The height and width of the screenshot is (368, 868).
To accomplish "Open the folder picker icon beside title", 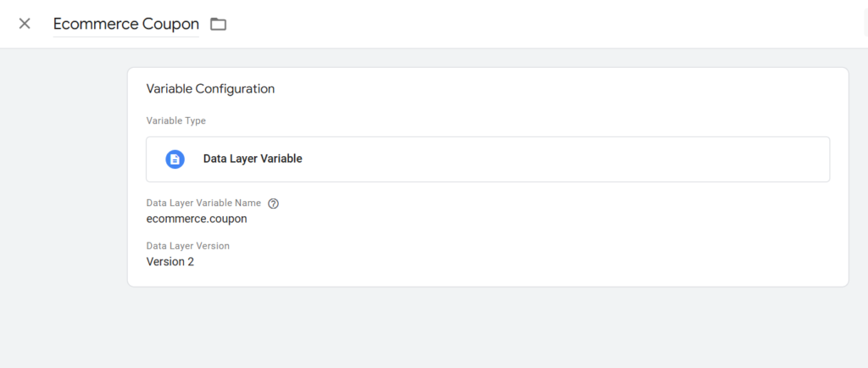I will pyautogui.click(x=218, y=24).
